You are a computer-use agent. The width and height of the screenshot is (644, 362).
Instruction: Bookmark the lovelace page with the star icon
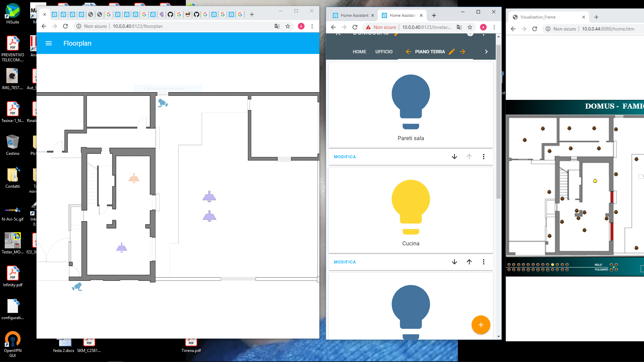click(x=470, y=27)
